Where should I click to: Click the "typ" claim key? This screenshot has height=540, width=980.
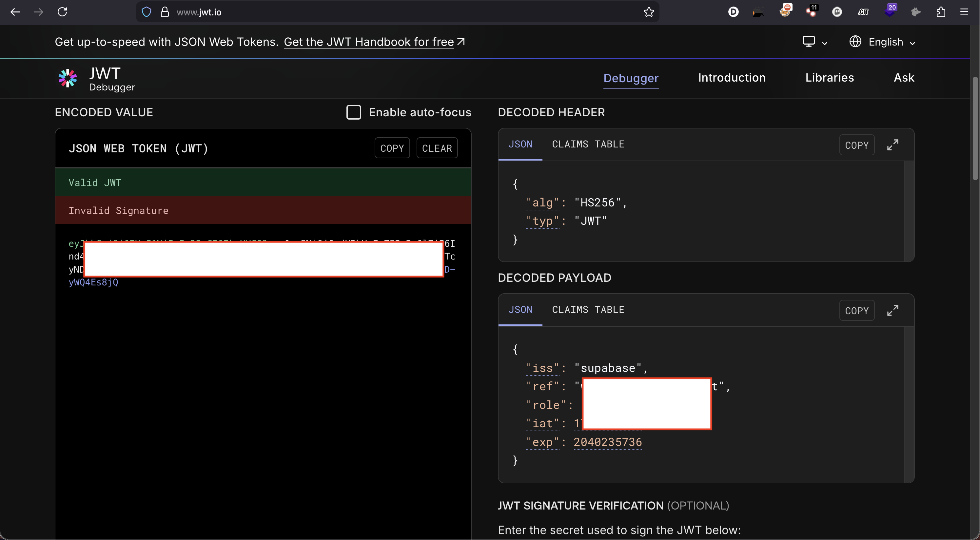(x=542, y=221)
